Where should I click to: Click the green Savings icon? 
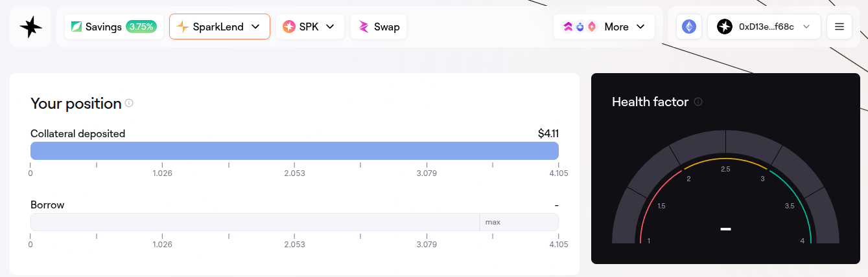(76, 27)
